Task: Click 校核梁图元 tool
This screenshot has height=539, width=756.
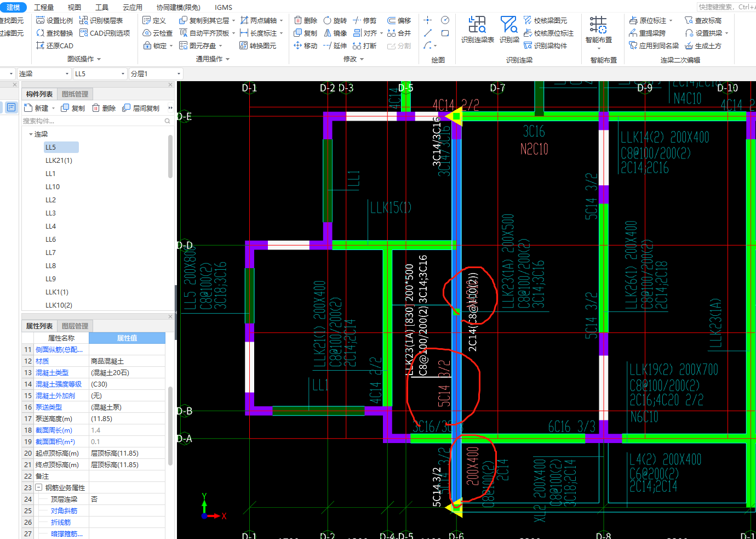Action: coord(545,20)
